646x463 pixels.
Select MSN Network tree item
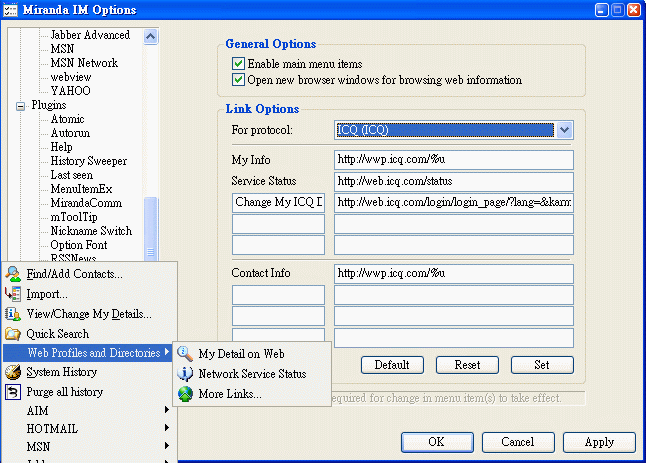click(x=84, y=63)
